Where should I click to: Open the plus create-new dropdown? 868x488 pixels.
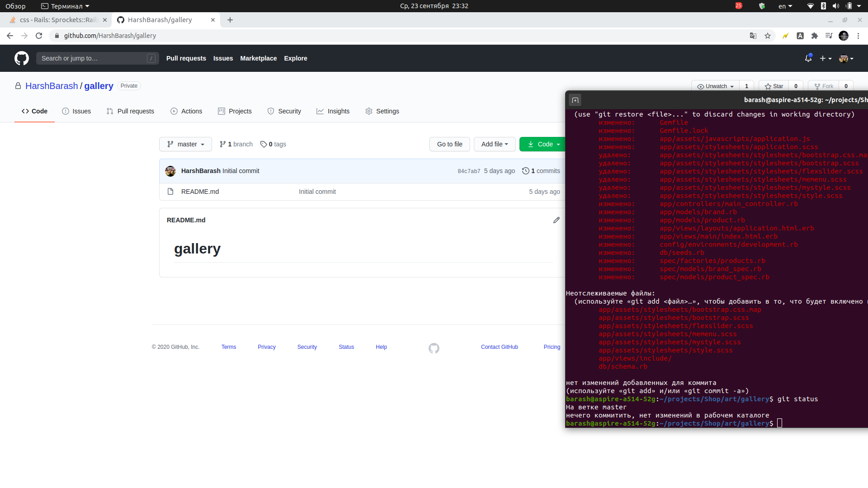tap(826, 58)
